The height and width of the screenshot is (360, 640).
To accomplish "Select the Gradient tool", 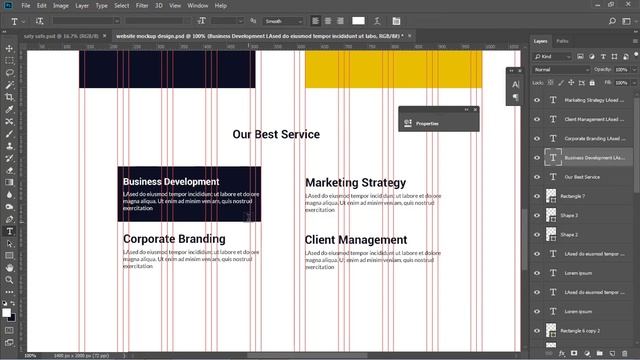I will [x=9, y=182].
